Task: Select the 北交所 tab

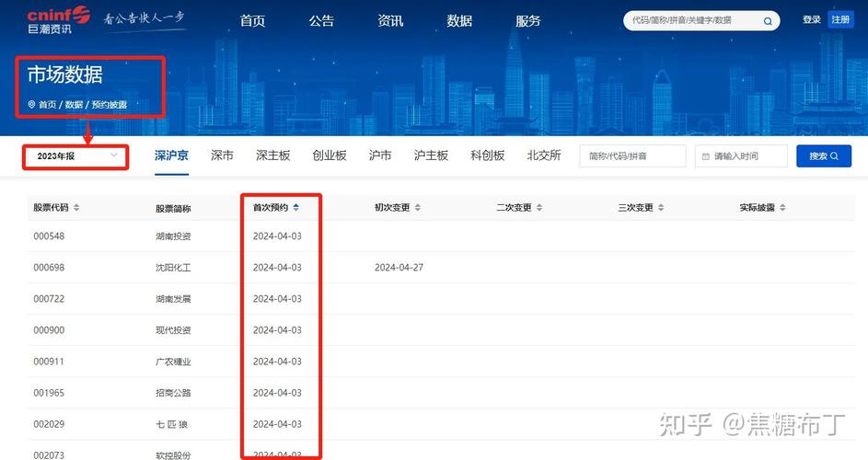Action: pyautogui.click(x=544, y=155)
